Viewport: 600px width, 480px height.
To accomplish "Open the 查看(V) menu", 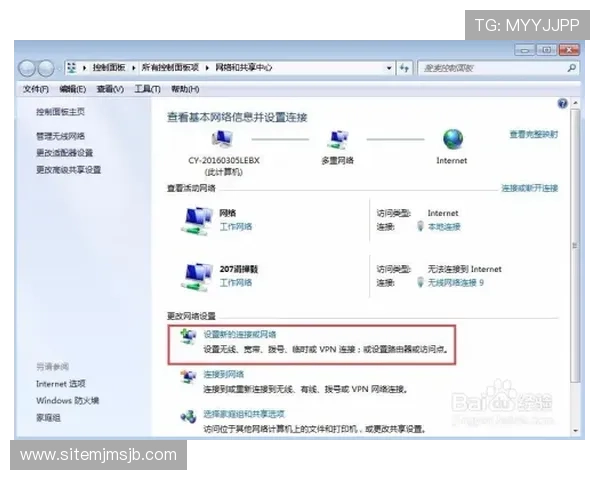I will tap(110, 89).
